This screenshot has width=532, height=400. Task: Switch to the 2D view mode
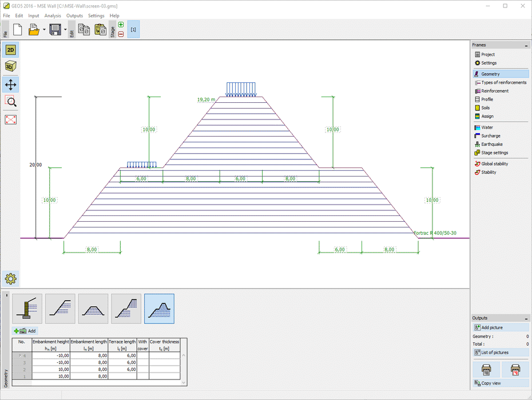(10, 50)
